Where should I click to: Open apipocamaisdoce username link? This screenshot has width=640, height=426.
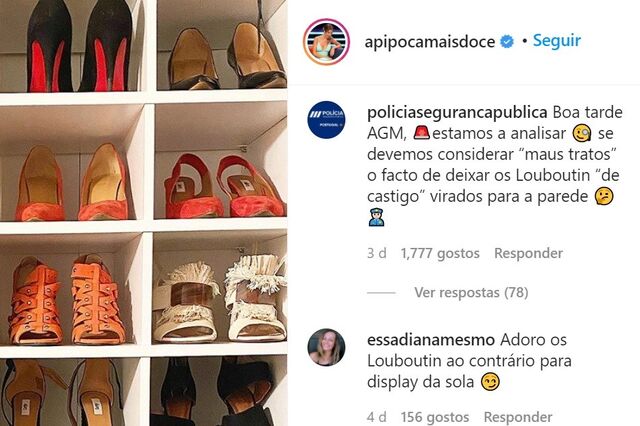(x=429, y=42)
